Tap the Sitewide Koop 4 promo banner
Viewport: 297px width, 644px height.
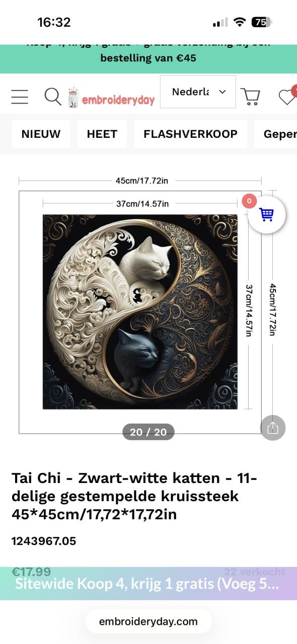pyautogui.click(x=148, y=584)
